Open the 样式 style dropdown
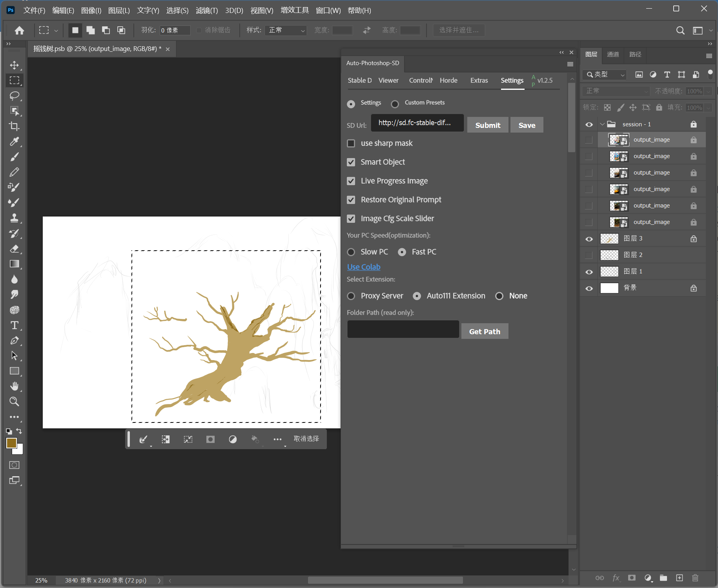Viewport: 718px width, 588px height. tap(286, 30)
